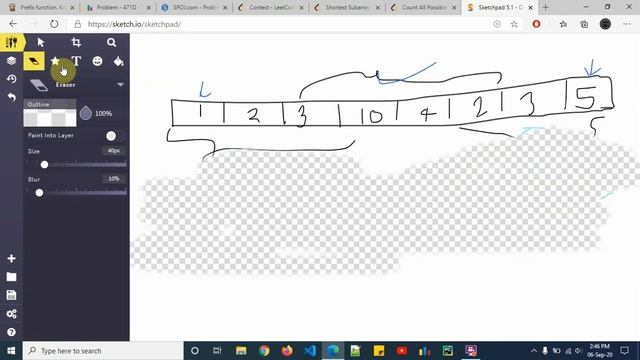This screenshot has width=640, height=360.
Task: Open File Explorer from the taskbar
Action: [241, 351]
